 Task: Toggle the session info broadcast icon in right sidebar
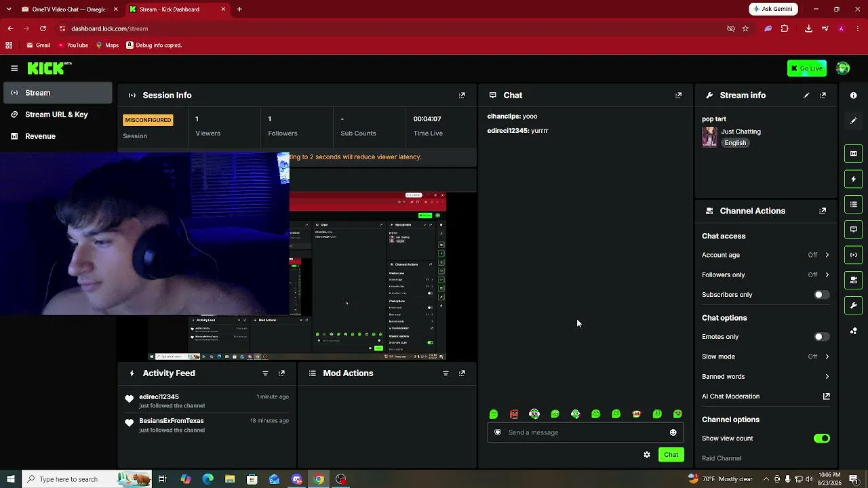pyautogui.click(x=853, y=255)
